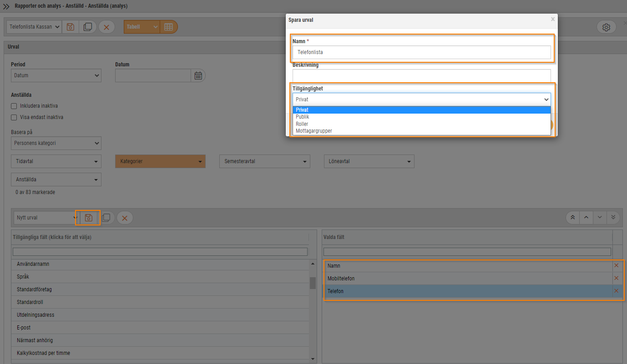The height and width of the screenshot is (364, 627).
Task: Choose Mottagargrupper in Tillgänglighet list
Action: pos(421,130)
